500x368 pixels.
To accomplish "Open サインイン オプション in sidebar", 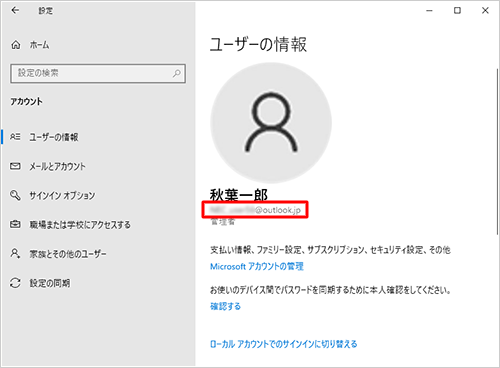I will [x=62, y=195].
